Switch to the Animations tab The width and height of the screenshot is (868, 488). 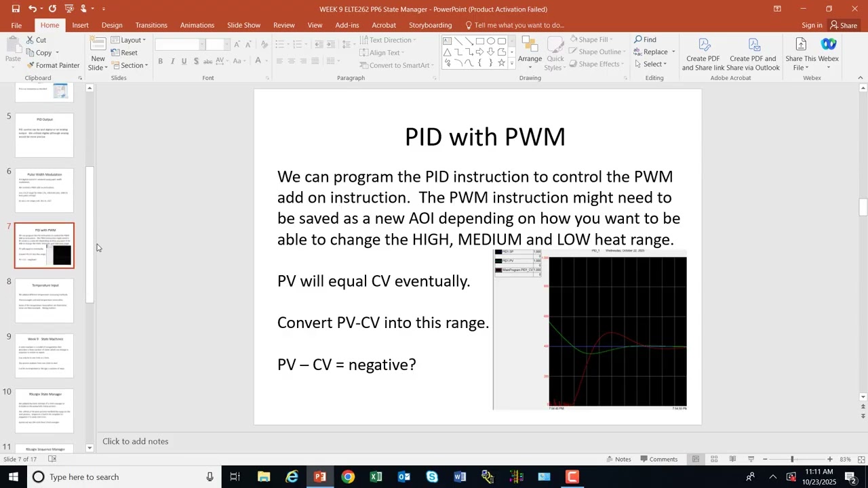click(x=197, y=25)
